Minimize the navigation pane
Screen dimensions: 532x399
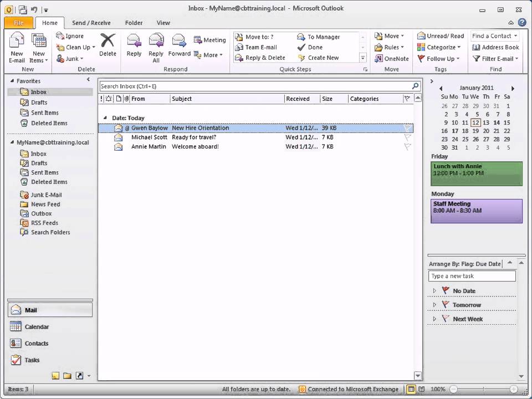click(88, 79)
